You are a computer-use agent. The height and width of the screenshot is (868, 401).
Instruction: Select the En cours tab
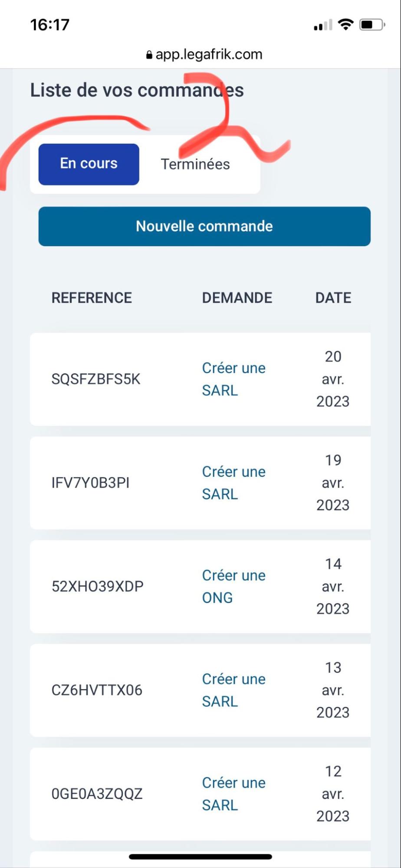pos(89,164)
